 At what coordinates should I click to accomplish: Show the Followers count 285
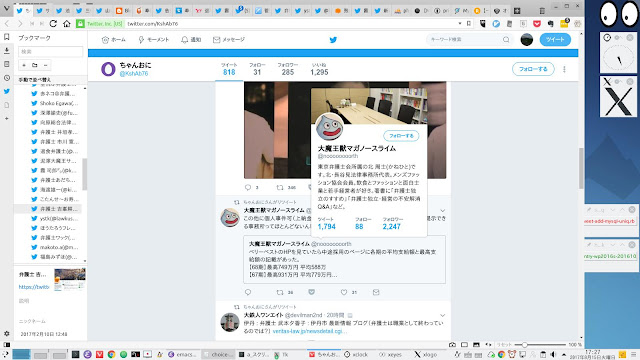(288, 69)
